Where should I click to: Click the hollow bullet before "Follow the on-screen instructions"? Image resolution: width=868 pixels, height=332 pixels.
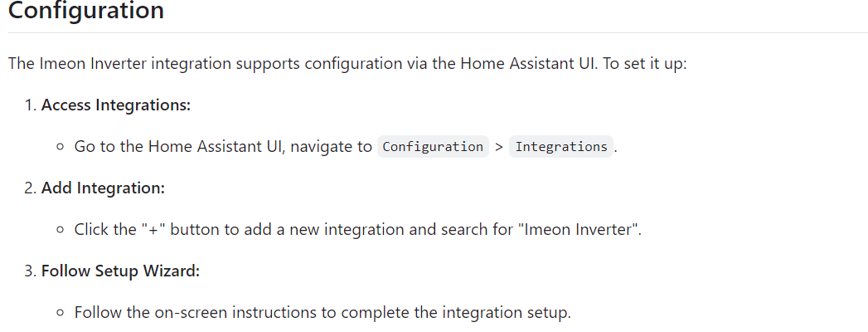[x=61, y=314]
